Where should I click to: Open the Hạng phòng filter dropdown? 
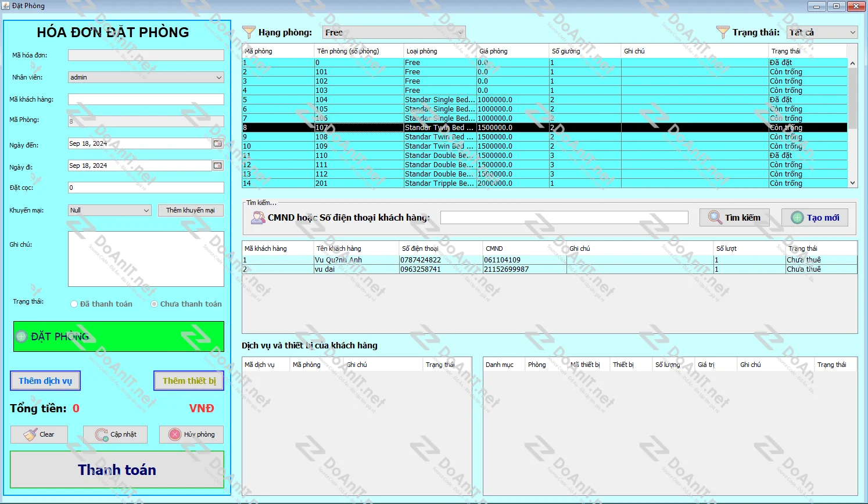pyautogui.click(x=394, y=33)
